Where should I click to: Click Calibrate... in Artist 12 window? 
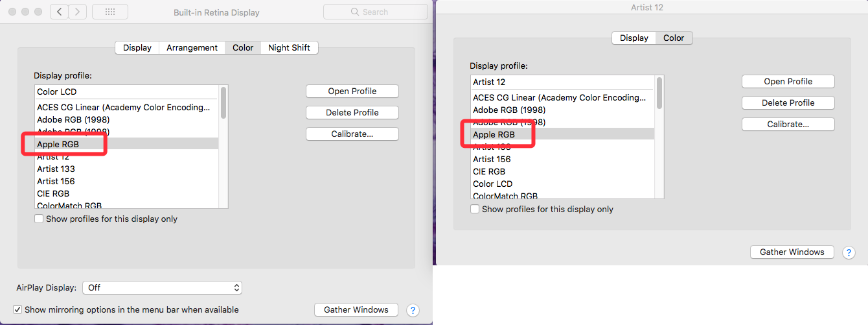coord(788,124)
